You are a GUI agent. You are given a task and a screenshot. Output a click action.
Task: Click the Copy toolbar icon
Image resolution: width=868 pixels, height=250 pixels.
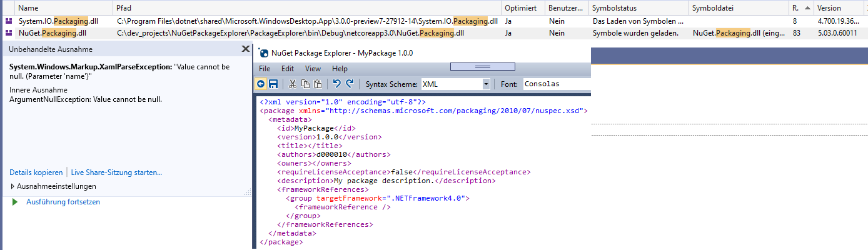(x=305, y=84)
